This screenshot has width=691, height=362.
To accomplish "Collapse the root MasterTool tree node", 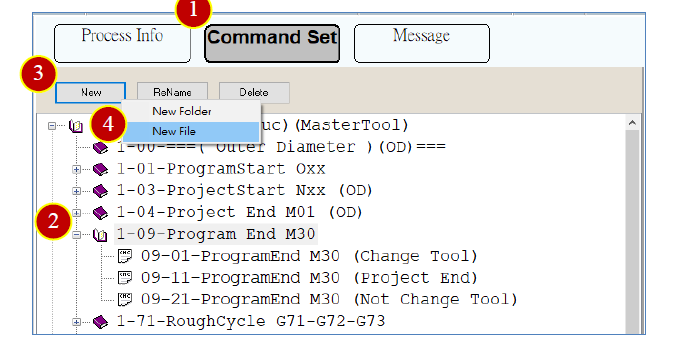I will 52,126.
